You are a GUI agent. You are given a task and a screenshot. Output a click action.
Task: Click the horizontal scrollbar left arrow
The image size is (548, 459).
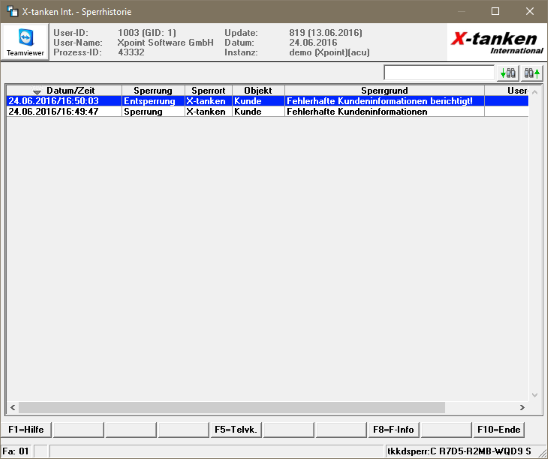pos(13,407)
